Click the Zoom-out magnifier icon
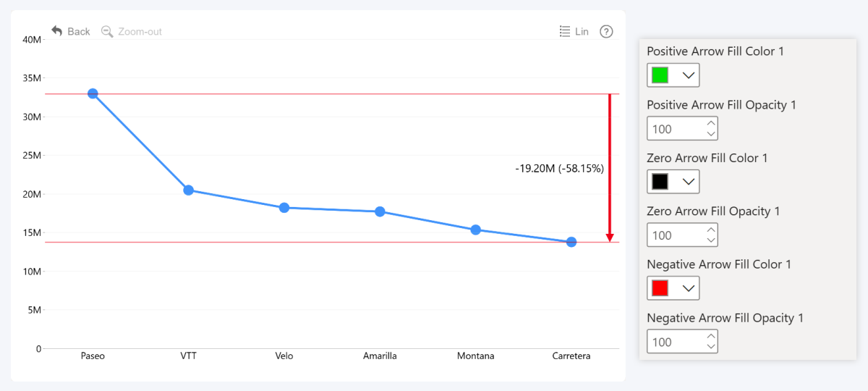868x391 pixels. coord(107,31)
